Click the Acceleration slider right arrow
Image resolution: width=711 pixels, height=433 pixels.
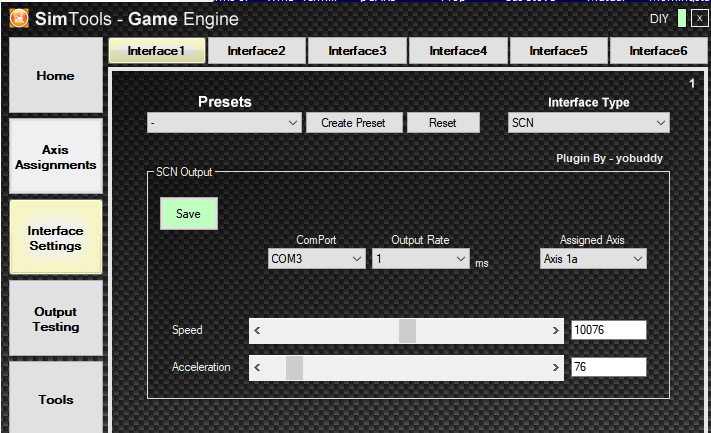(x=555, y=368)
